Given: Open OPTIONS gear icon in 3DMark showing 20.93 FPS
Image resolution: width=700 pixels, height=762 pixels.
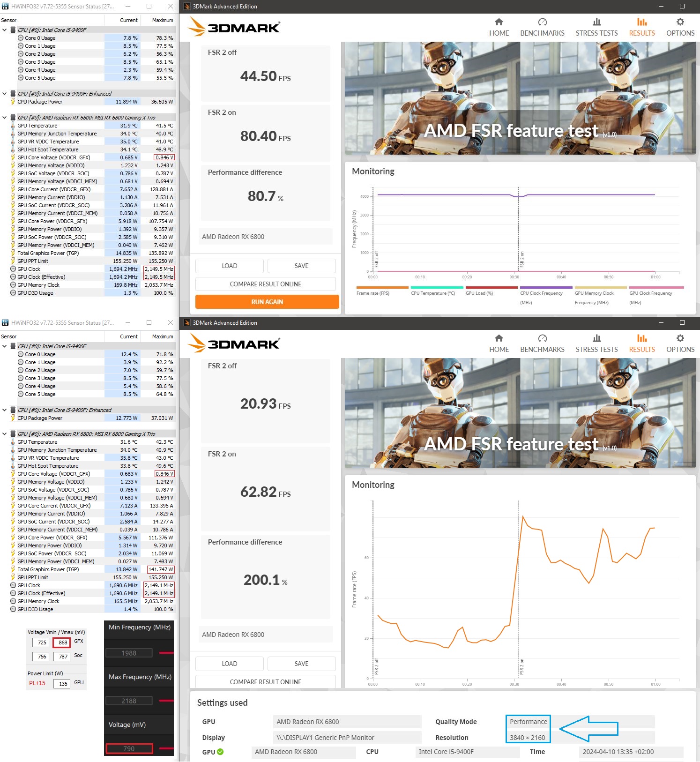Looking at the screenshot, I should point(680,338).
